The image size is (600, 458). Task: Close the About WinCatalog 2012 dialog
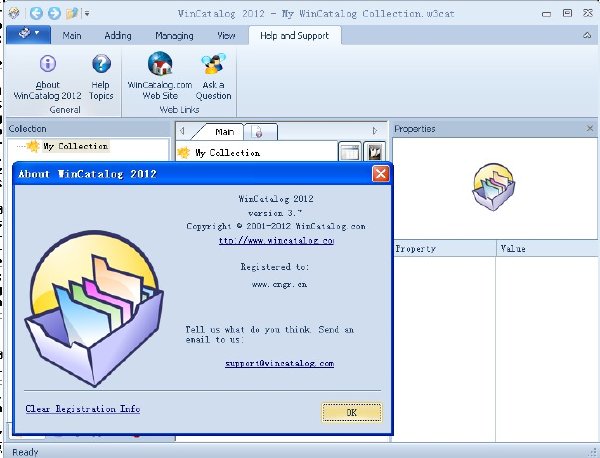(380, 174)
